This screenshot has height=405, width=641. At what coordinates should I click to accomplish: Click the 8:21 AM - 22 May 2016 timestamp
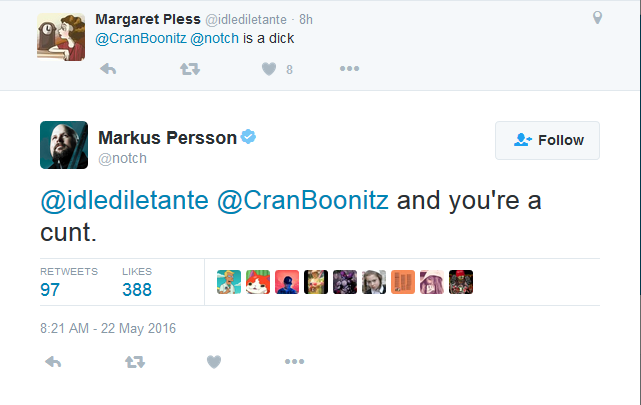(108, 328)
